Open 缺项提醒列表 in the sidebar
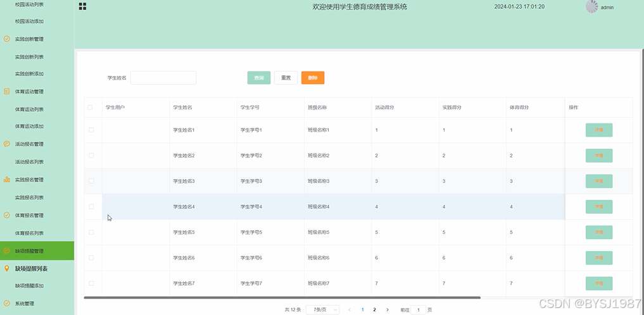The width and height of the screenshot is (644, 315). click(x=31, y=269)
